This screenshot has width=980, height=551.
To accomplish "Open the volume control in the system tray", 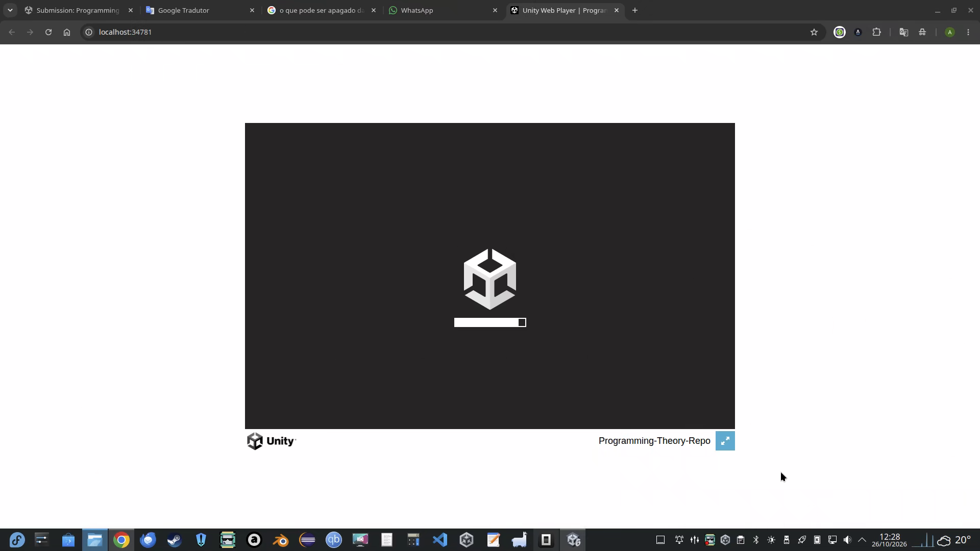I will [x=847, y=540].
